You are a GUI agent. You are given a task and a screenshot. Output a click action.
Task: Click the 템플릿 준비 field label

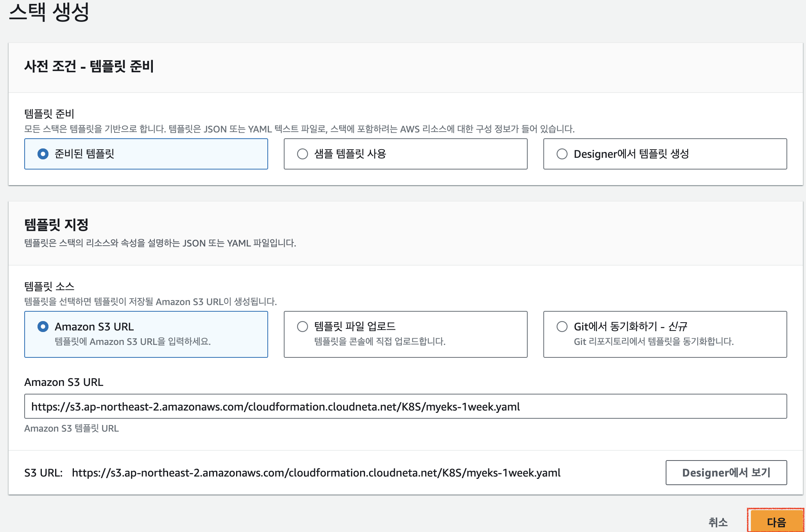[49, 114]
